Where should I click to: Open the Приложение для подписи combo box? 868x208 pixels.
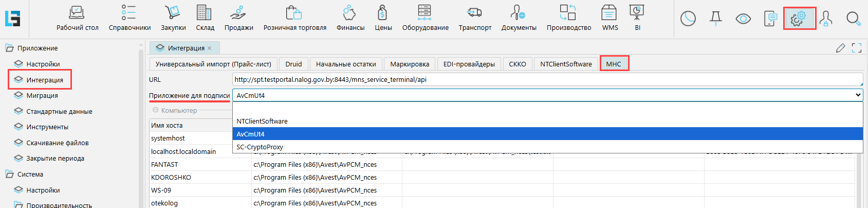(x=547, y=95)
